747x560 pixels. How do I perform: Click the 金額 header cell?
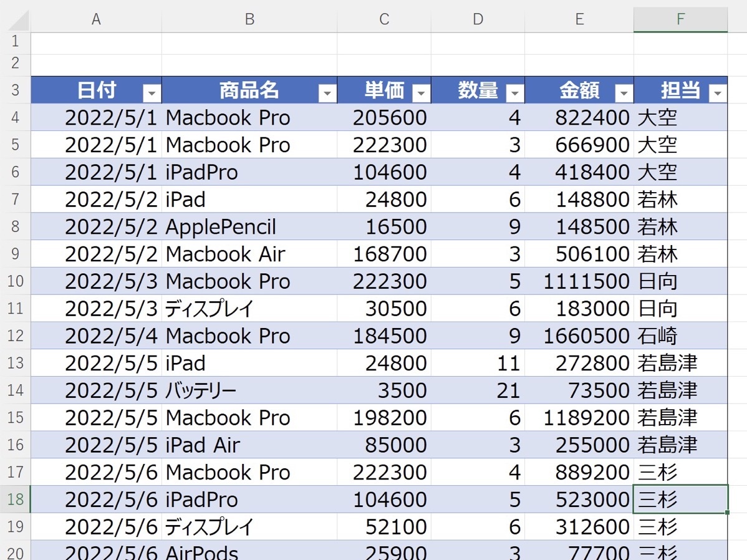(579, 90)
